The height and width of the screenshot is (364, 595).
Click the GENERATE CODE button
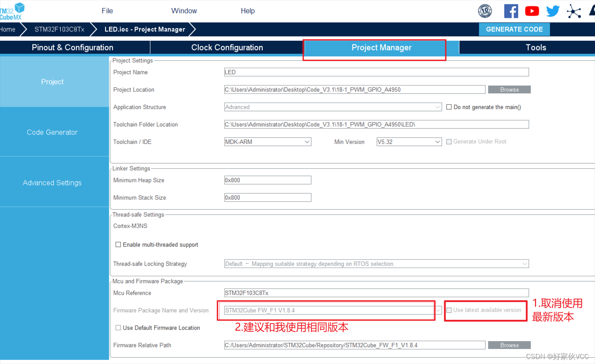(514, 29)
